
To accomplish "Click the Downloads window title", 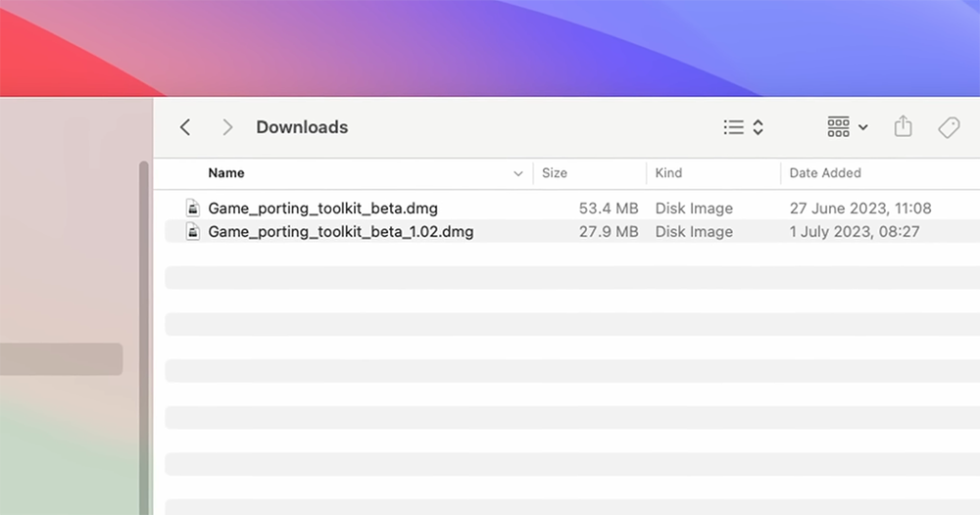I will point(302,127).
